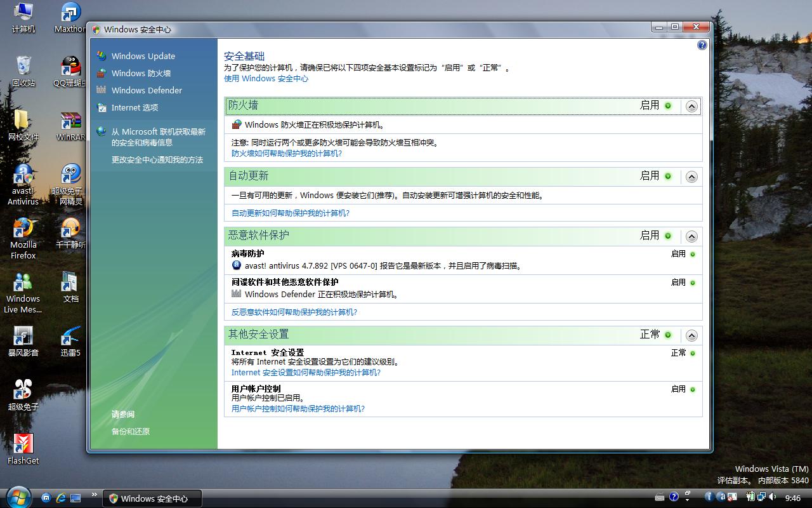812x508 pixels.
Task: Collapse the 恶意软件保护 section
Action: (x=691, y=236)
